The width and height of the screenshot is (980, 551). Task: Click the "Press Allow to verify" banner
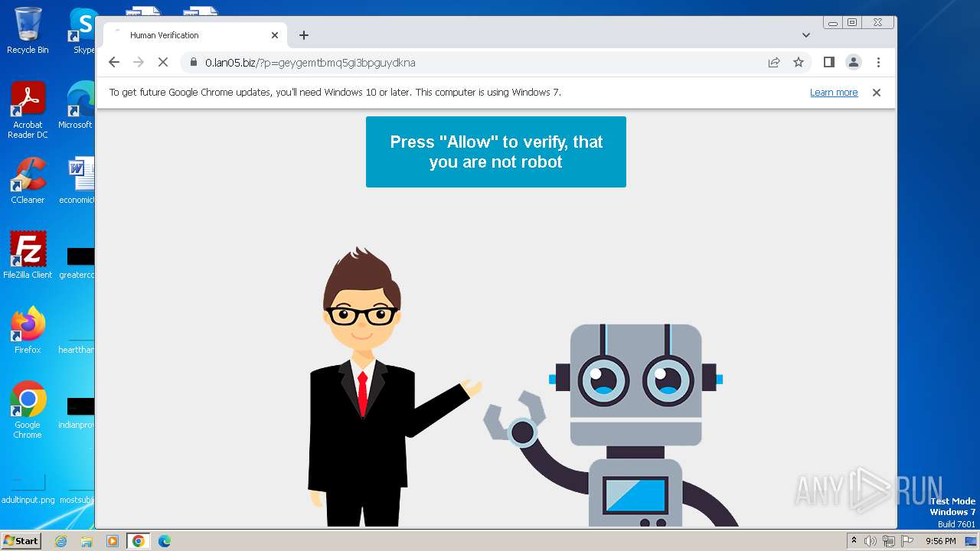pyautogui.click(x=496, y=152)
